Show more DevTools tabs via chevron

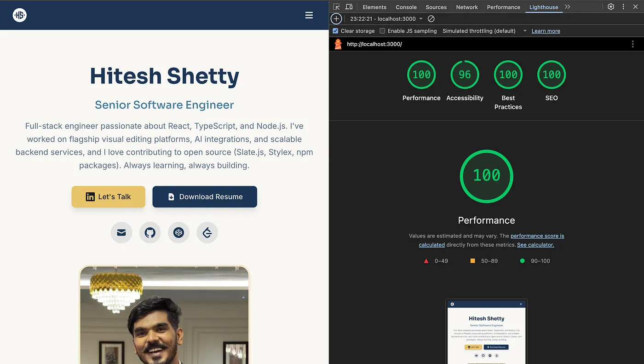pyautogui.click(x=567, y=7)
